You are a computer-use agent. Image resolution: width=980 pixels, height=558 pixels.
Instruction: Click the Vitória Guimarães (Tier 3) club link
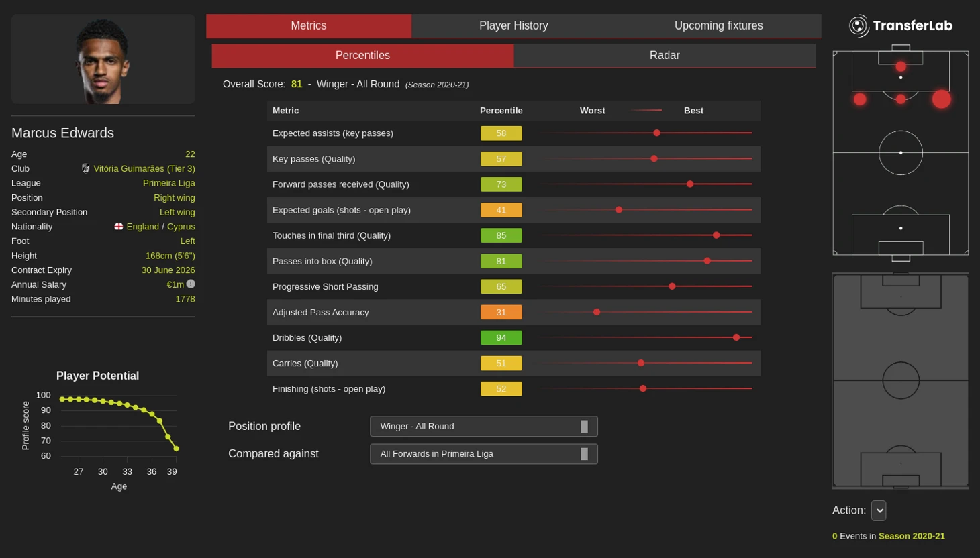[144, 168]
